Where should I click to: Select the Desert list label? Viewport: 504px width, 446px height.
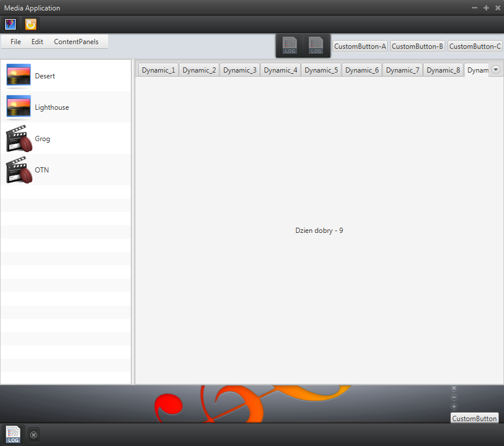45,76
